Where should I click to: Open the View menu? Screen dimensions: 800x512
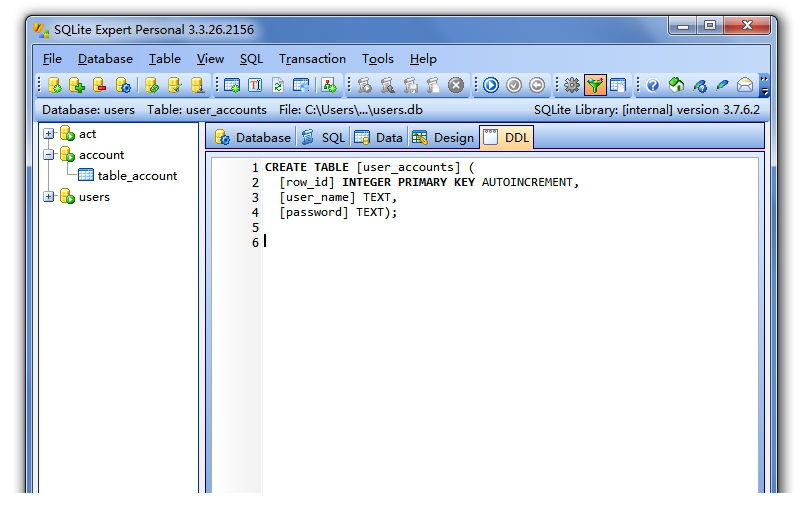[210, 59]
